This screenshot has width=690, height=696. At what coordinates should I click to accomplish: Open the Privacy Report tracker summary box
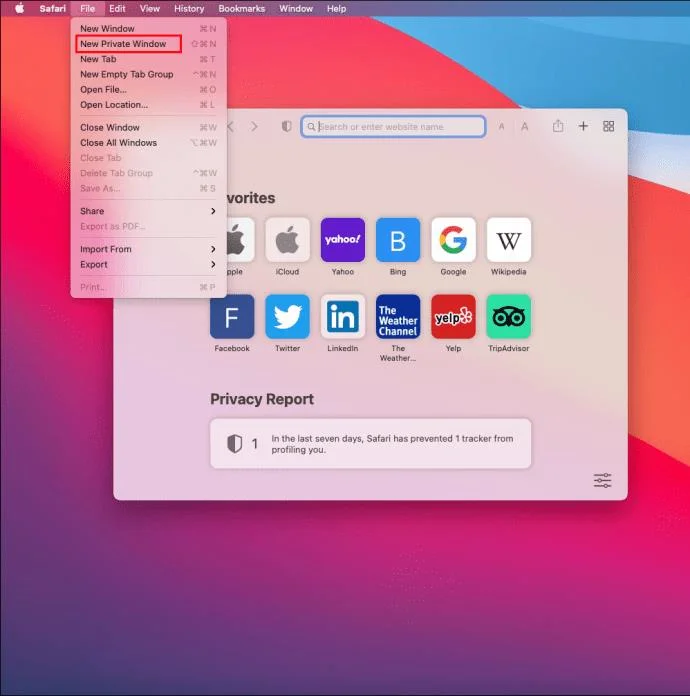tap(370, 443)
